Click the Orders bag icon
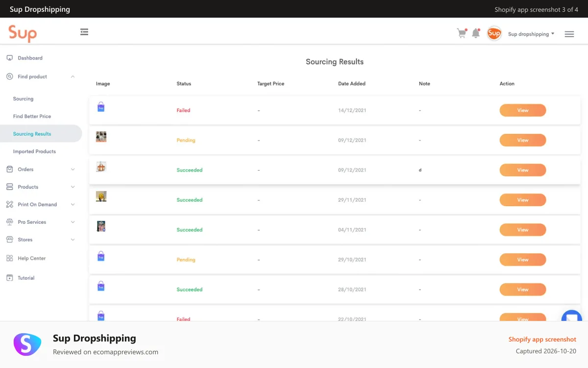Screen dimensions: 588x368 pos(10,169)
